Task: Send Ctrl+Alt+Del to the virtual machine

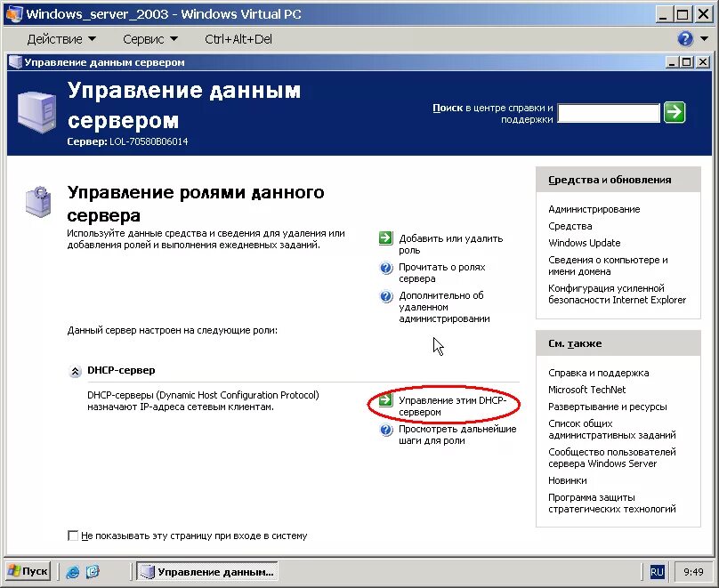Action: click(238, 39)
